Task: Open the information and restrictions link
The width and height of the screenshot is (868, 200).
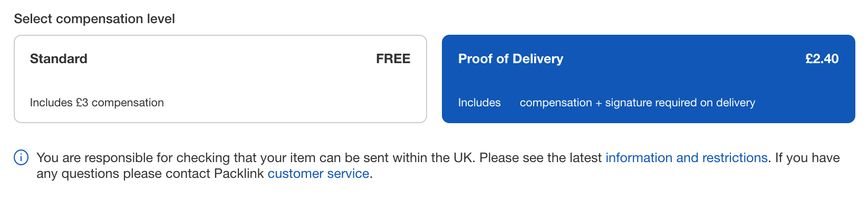Action: point(686,158)
